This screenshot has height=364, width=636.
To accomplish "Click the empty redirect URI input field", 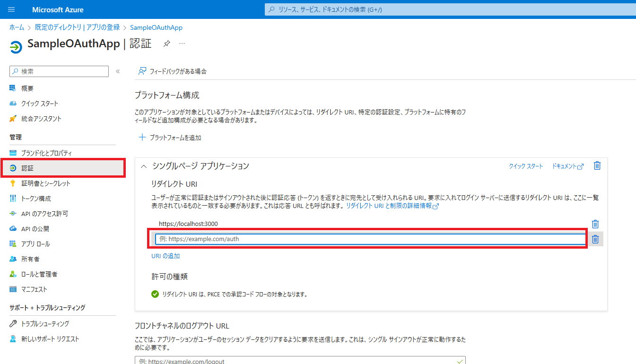I will coord(370,239).
